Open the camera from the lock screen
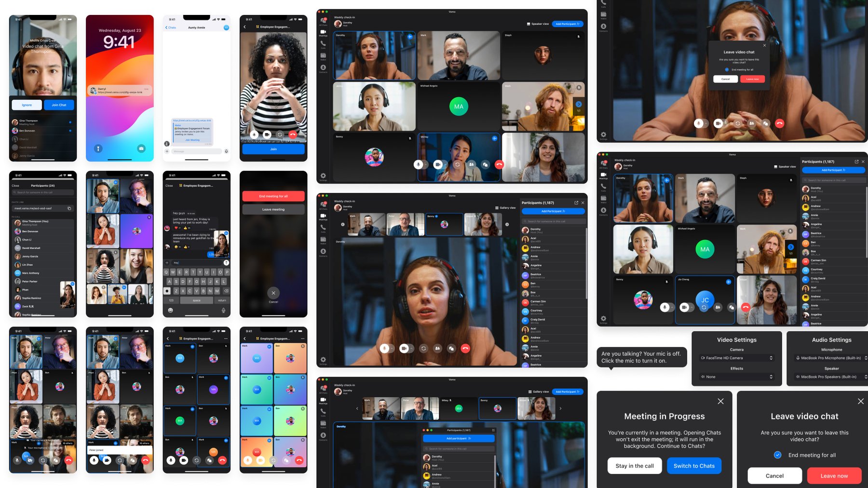The height and width of the screenshot is (488, 868). pos(141,149)
